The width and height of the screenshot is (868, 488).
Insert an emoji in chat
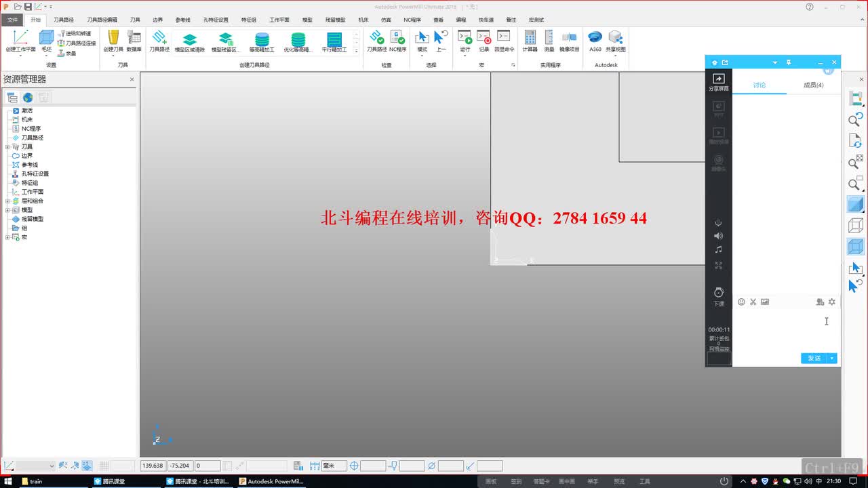(x=741, y=302)
